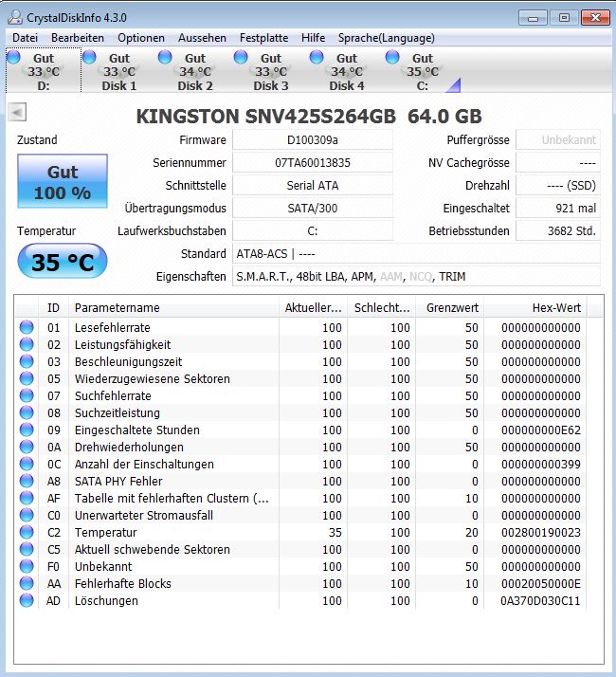Click the ID column header

pos(53,308)
